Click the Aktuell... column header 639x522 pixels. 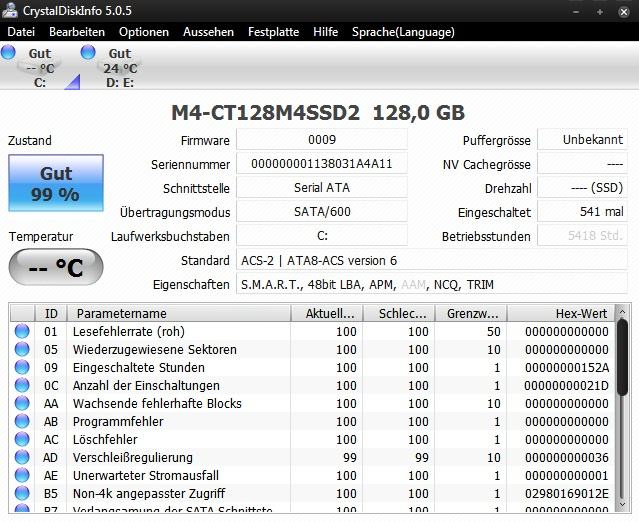327,313
